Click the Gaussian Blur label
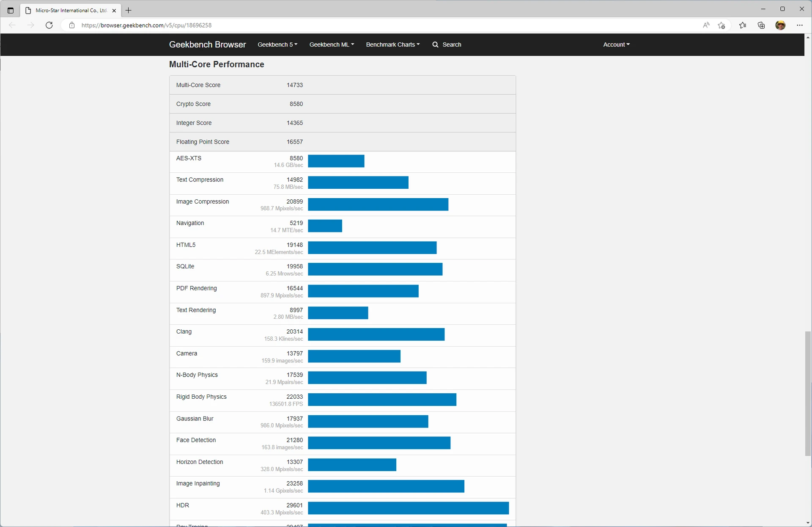 (195, 419)
